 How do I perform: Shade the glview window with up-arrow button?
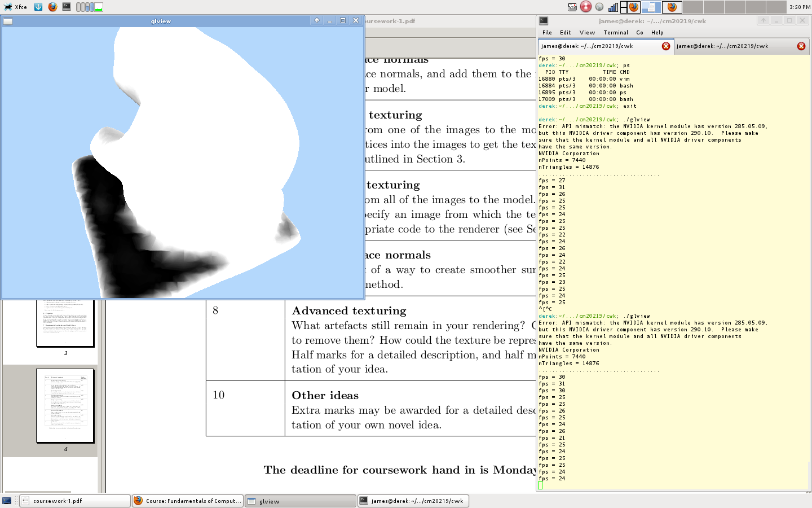tap(317, 21)
